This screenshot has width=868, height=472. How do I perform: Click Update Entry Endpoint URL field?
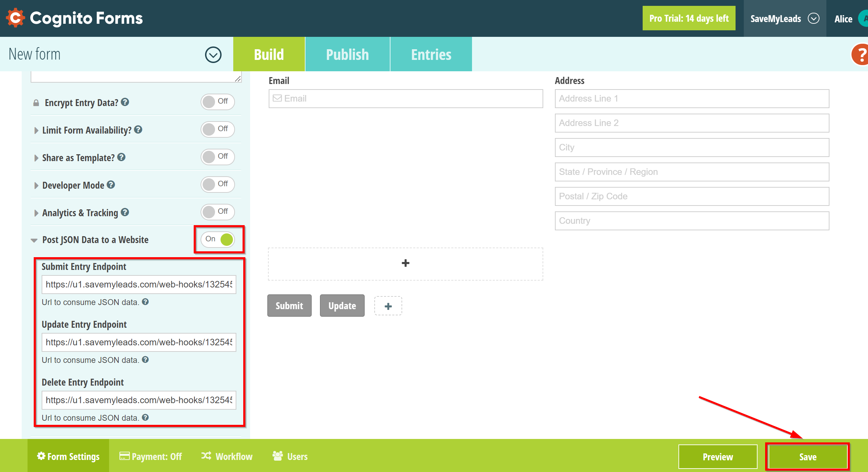[x=139, y=342]
